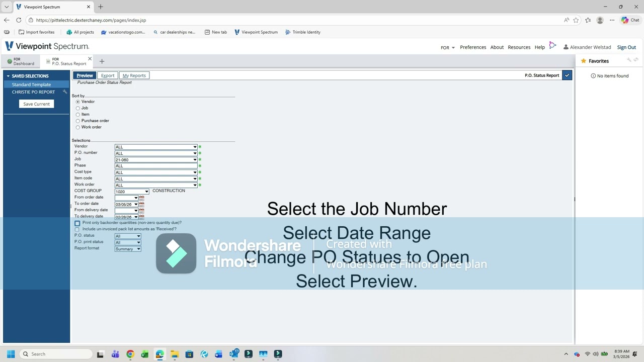Open the To order date calendar icon

[141, 204]
